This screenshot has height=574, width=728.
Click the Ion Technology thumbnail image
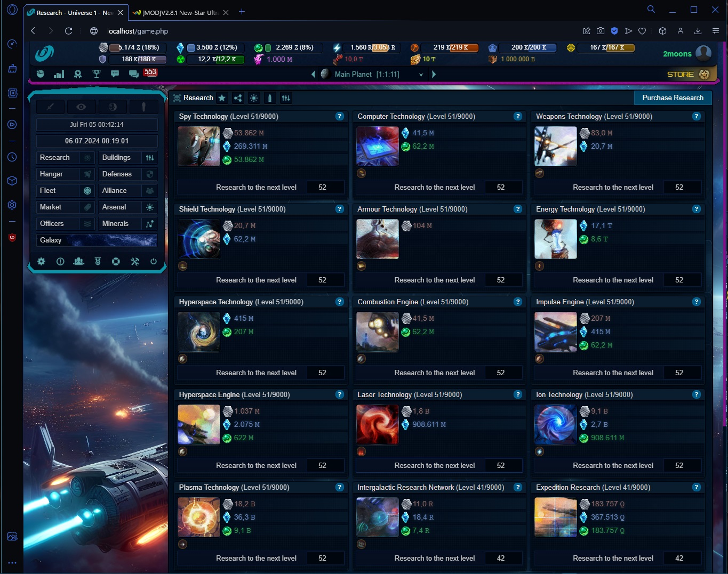[555, 424]
